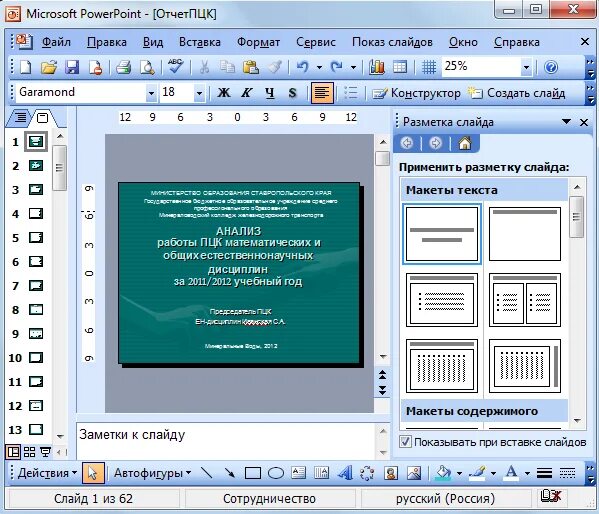Open the Автофигуры menu

pos(152,473)
